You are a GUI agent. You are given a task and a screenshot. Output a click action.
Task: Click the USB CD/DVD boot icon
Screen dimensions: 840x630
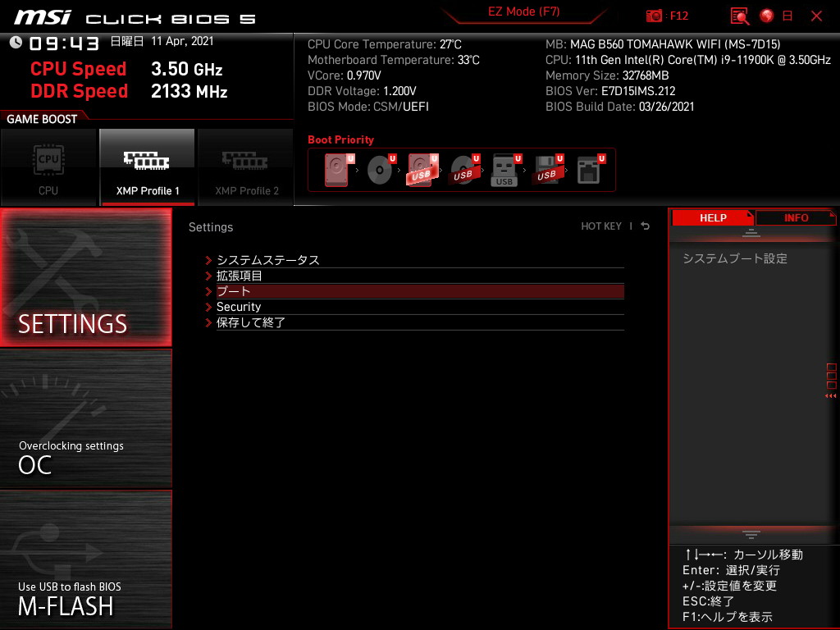[464, 170]
